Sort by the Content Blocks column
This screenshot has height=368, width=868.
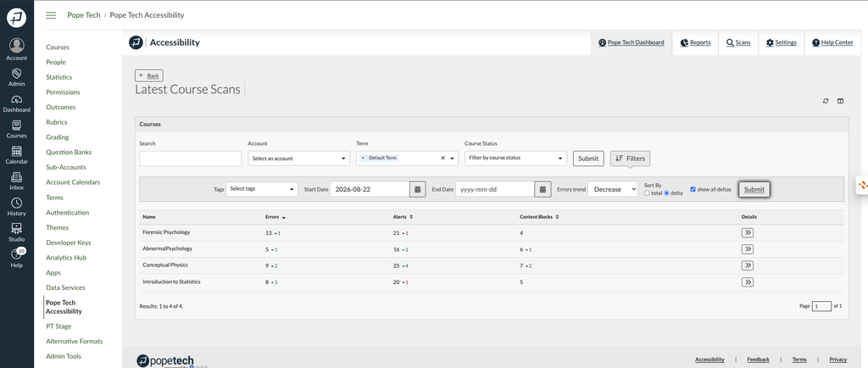coord(539,217)
